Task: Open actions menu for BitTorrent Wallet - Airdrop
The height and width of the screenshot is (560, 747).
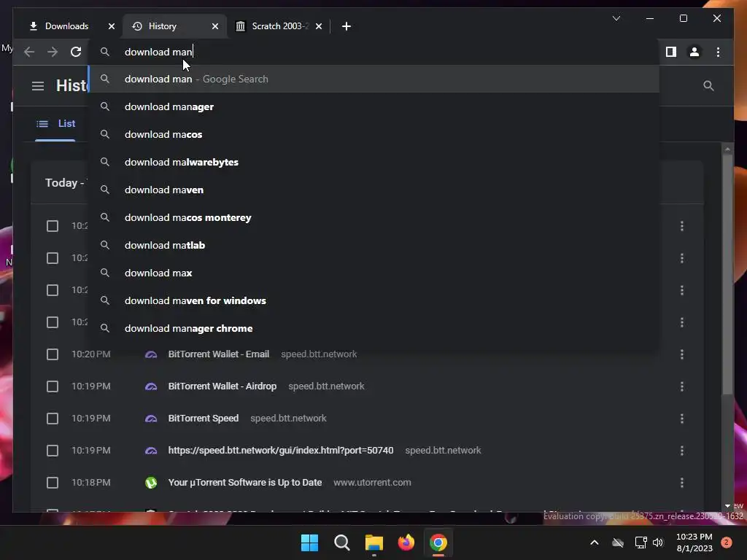Action: 682,386
